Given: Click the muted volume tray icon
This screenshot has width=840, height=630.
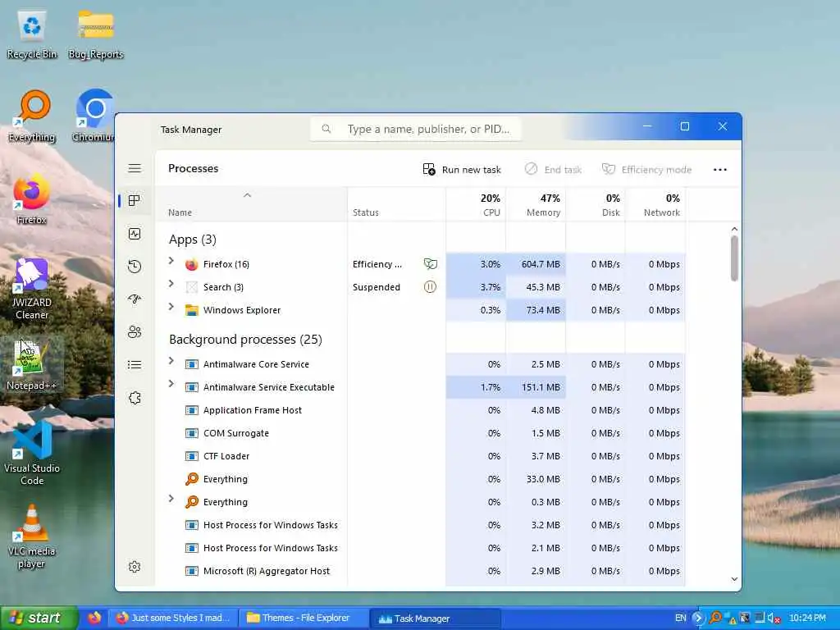Looking at the screenshot, I should (x=774, y=619).
